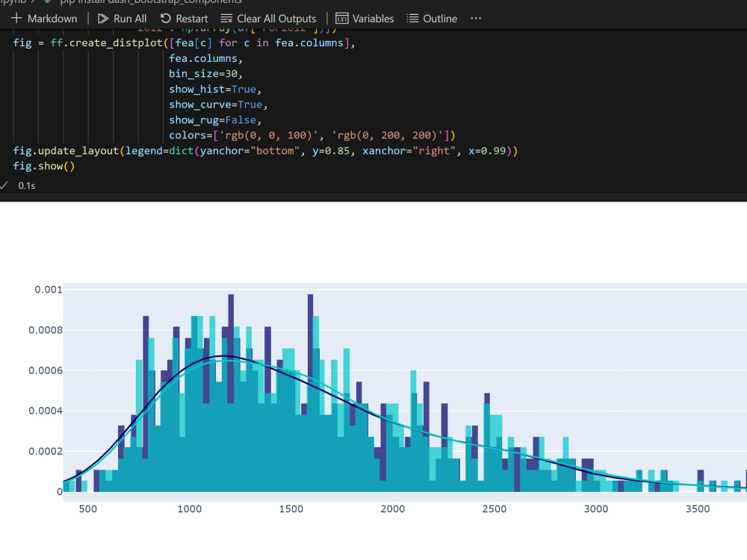Click the Variables box icon
Viewport: 747px width, 560px height.
[341, 19]
